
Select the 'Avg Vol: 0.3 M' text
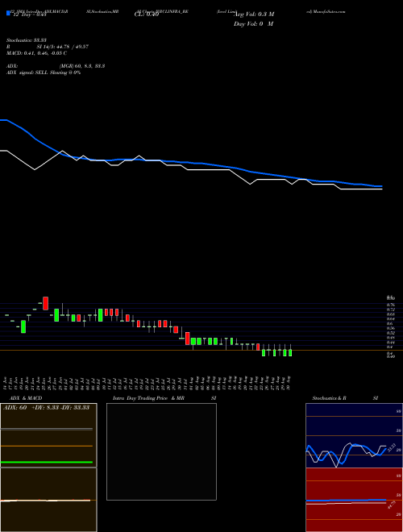(x=254, y=15)
